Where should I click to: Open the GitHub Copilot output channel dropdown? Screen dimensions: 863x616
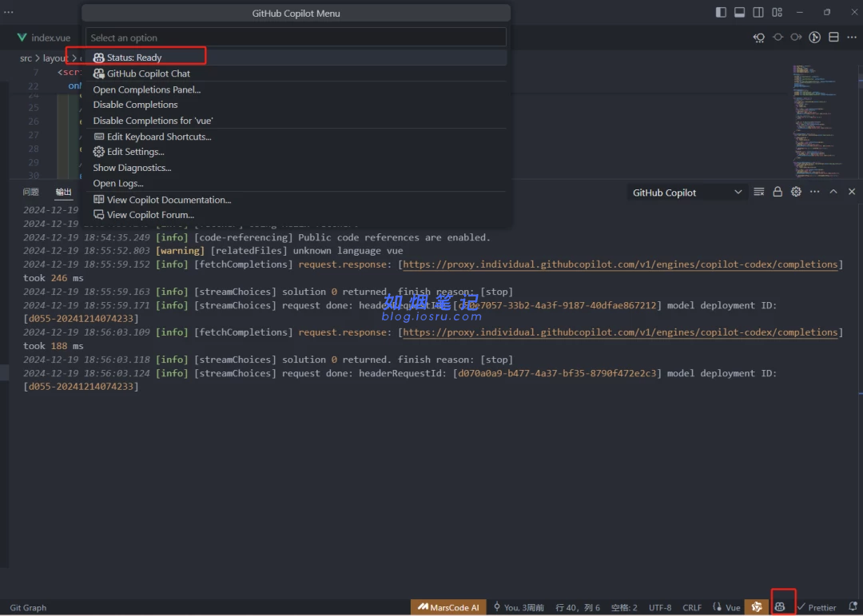(x=687, y=192)
